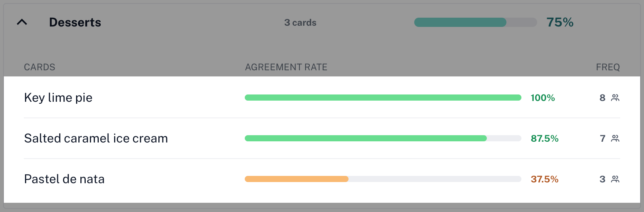Click the Key lime pie agreement bar

[x=383, y=98]
